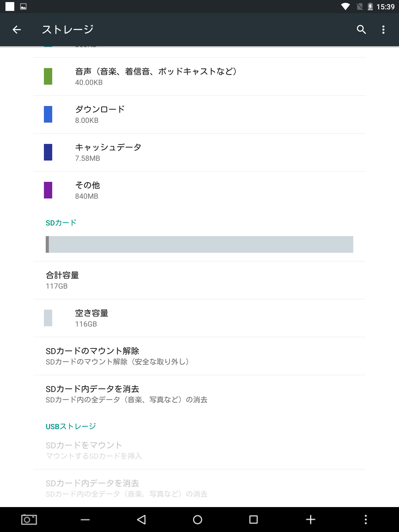The image size is (399, 532).
Task: Open その他 840MB storage entry
Action: [199, 190]
